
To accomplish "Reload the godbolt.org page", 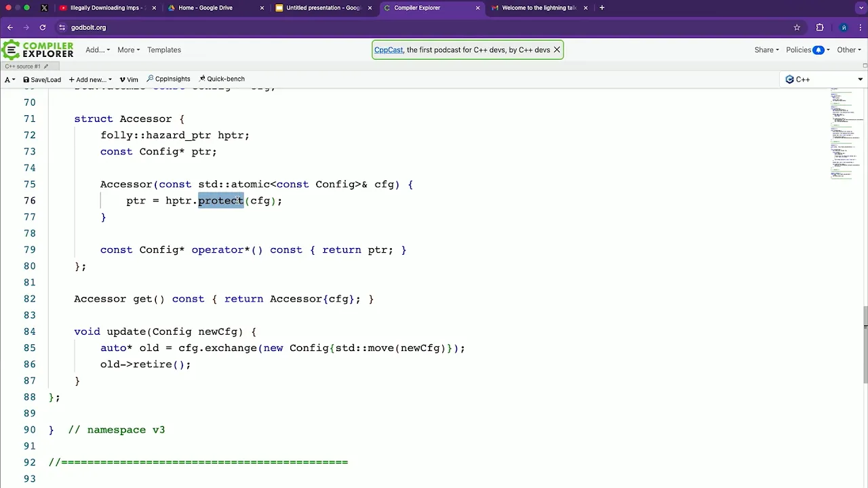I will (x=43, y=28).
